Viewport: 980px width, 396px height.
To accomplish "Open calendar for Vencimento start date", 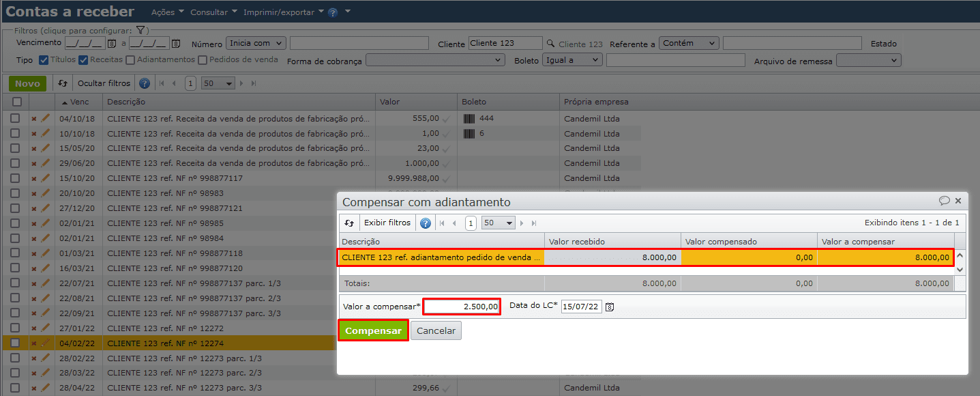I will 112,44.
